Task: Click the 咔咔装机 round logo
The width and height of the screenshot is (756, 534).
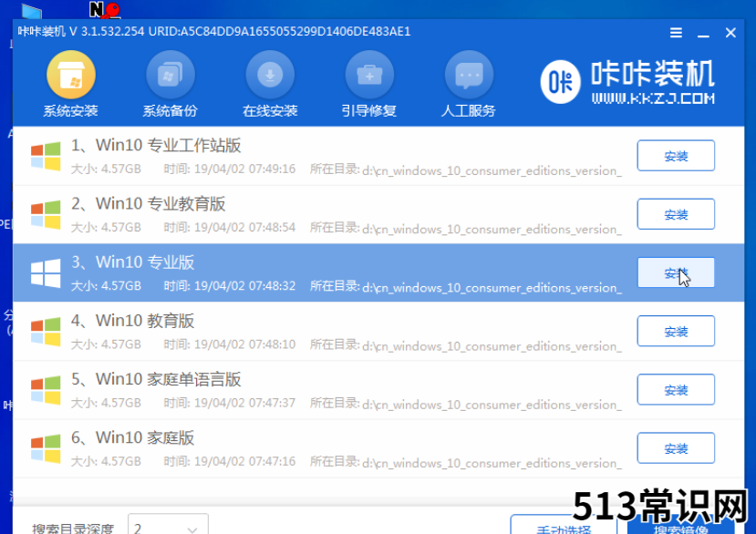Action: click(x=560, y=82)
